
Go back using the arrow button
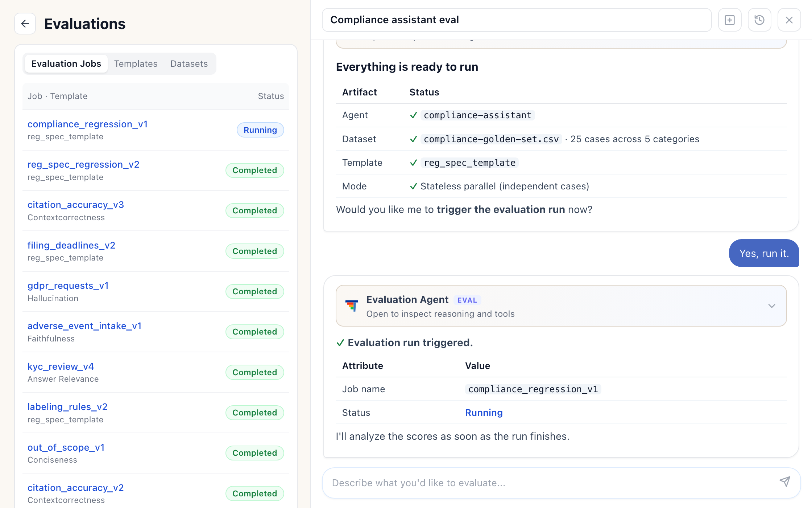25,24
